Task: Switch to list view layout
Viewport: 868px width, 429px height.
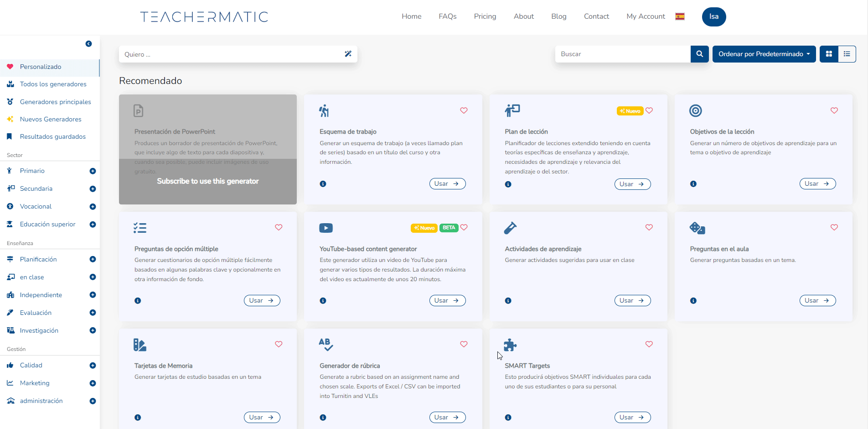Action: pyautogui.click(x=847, y=54)
